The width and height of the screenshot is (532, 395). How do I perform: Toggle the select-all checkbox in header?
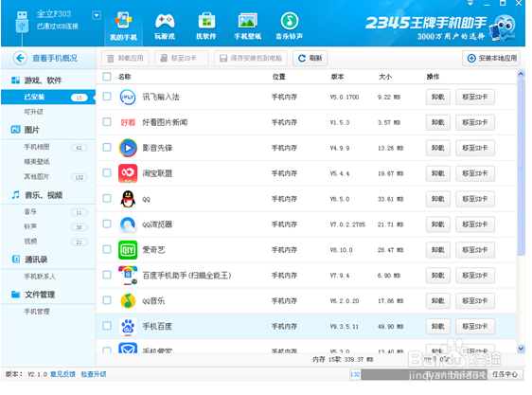pyautogui.click(x=107, y=77)
